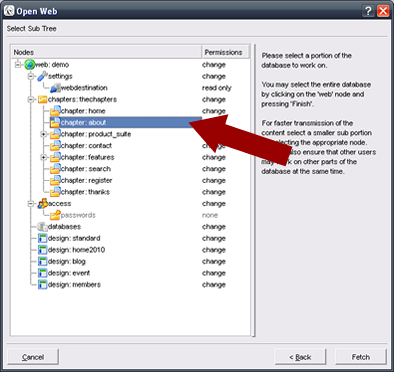The image size is (394, 372).
Task: Click the icon of chapter: thanks
Action: point(55,192)
